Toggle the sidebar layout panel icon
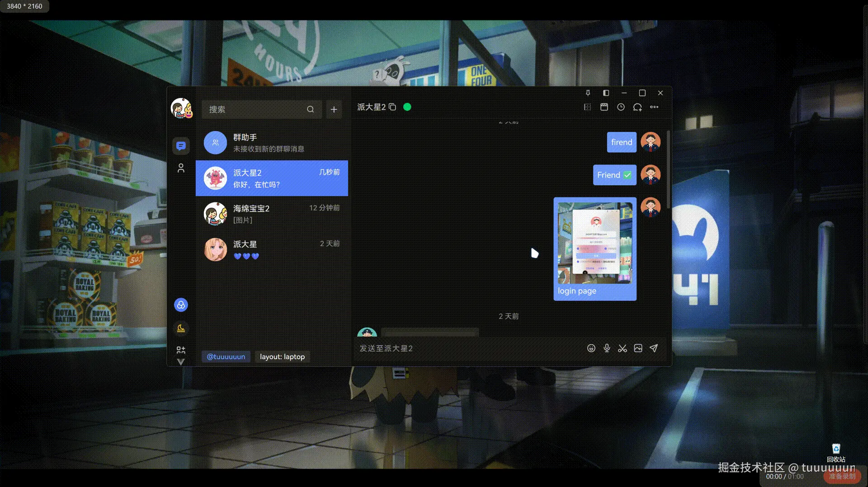Screen dimensions: 868x487 [x=606, y=93]
